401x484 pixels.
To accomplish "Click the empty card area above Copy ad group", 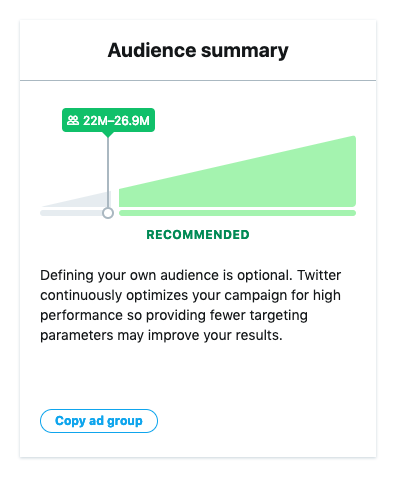I will (x=198, y=377).
